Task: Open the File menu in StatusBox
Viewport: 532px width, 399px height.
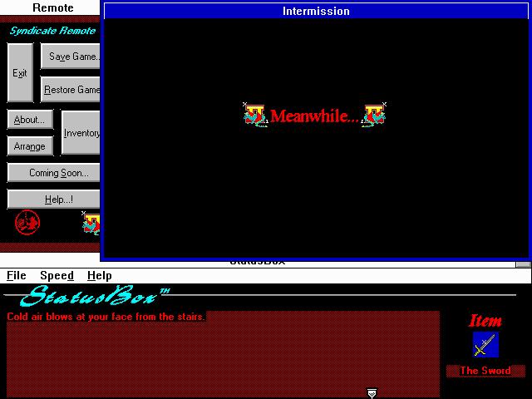Action: coord(17,275)
